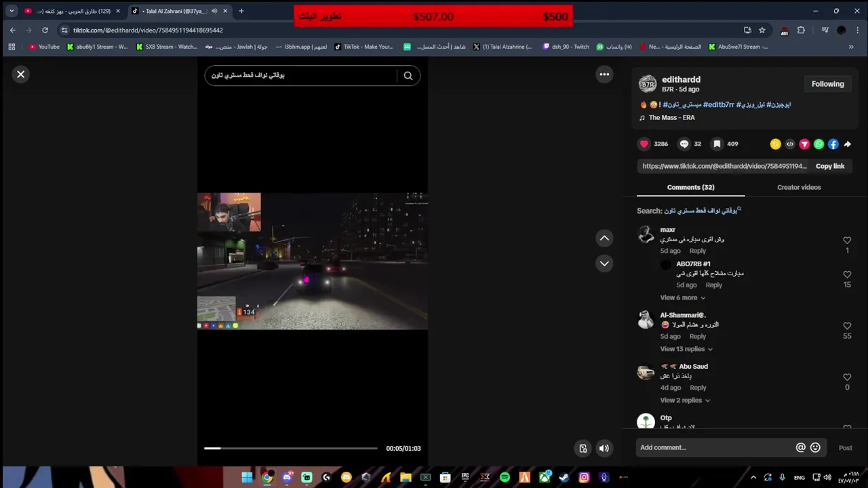The height and width of the screenshot is (488, 868).
Task: Expand View 6 more replies
Action: (682, 298)
